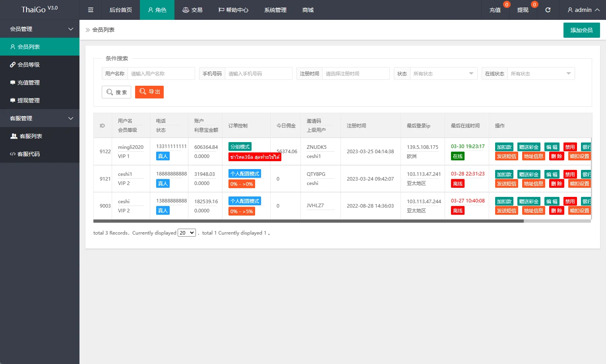Click the 搜索 search button

pyautogui.click(x=116, y=92)
